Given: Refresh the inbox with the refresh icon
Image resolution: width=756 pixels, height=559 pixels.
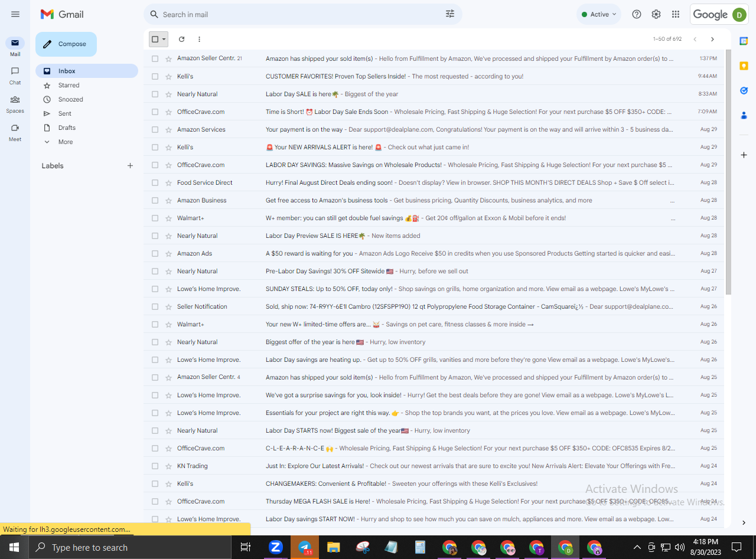Looking at the screenshot, I should (182, 39).
